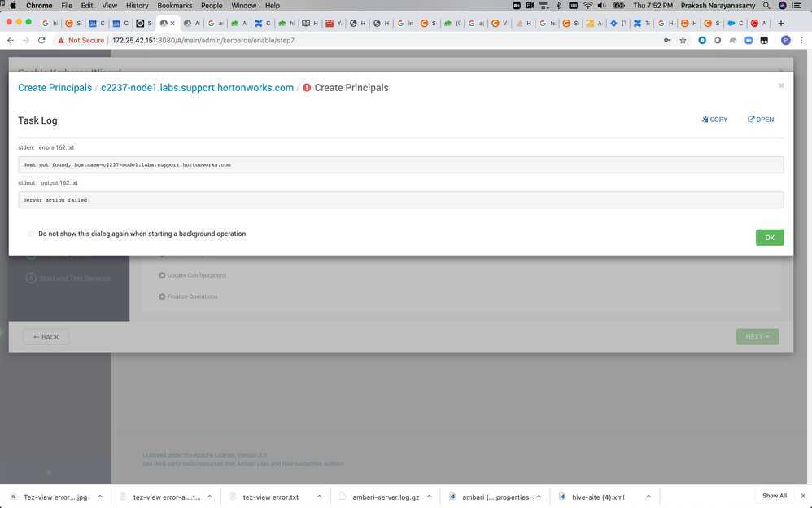This screenshot has height=508, width=812.
Task: Click the Zoom extension icon in the toolbar
Action: pyautogui.click(x=749, y=40)
